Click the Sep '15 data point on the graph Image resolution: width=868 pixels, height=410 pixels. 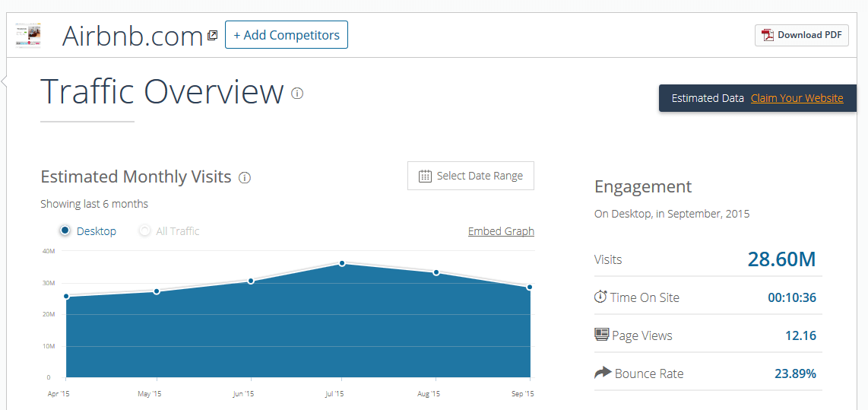click(530, 287)
